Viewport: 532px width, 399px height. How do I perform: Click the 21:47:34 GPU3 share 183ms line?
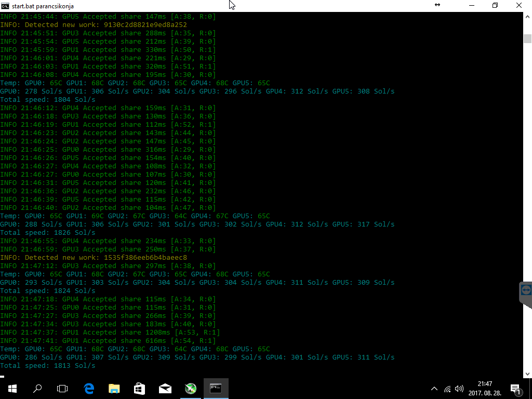click(x=108, y=324)
